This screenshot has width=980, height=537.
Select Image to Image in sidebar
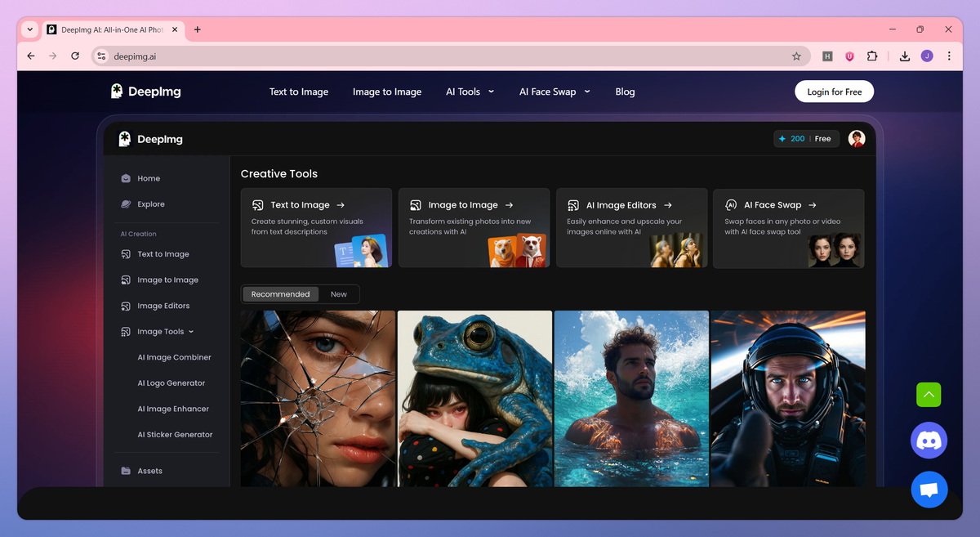pyautogui.click(x=167, y=280)
